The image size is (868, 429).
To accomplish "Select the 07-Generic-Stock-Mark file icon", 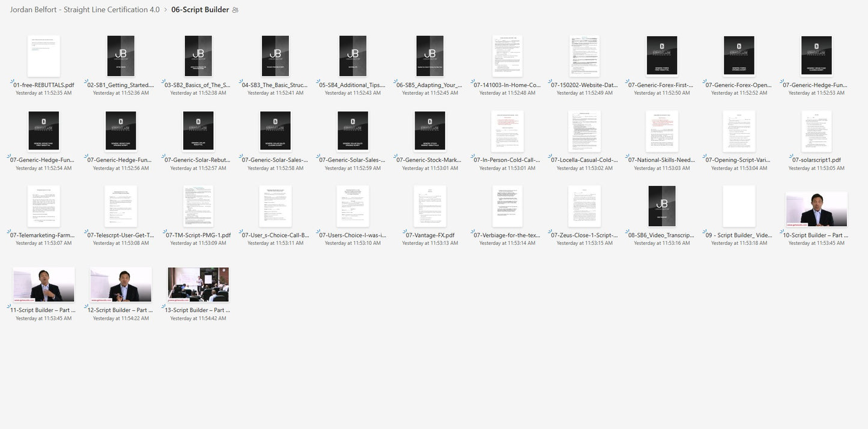I will point(430,131).
